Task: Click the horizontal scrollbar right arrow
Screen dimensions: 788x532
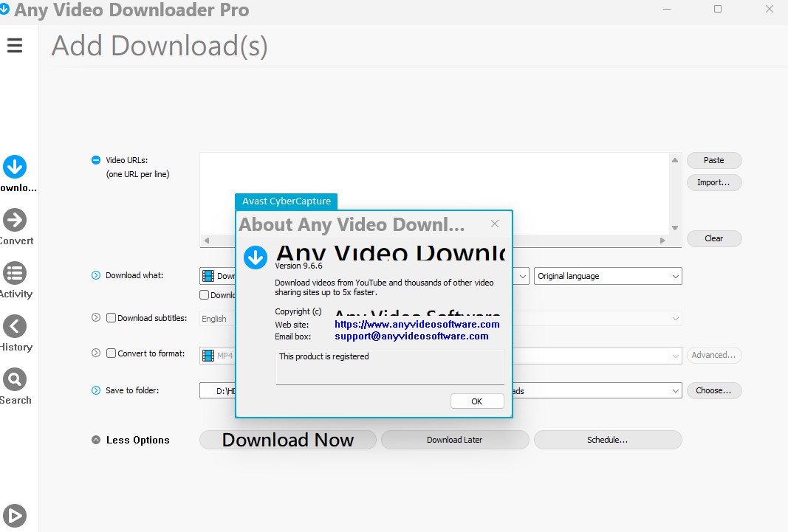Action: [x=662, y=241]
